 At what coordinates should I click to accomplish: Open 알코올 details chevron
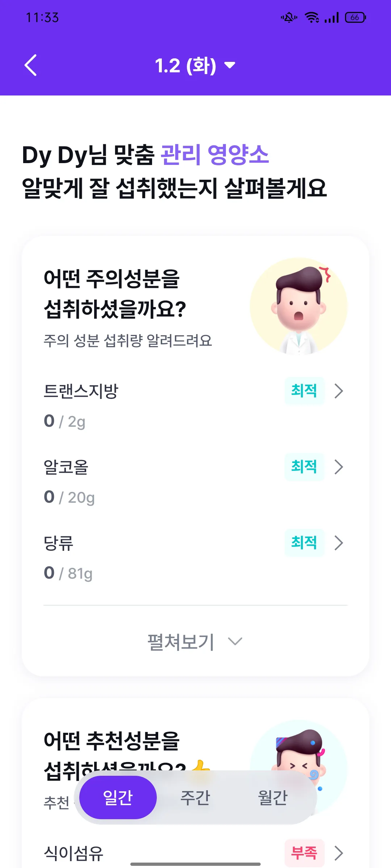339,467
